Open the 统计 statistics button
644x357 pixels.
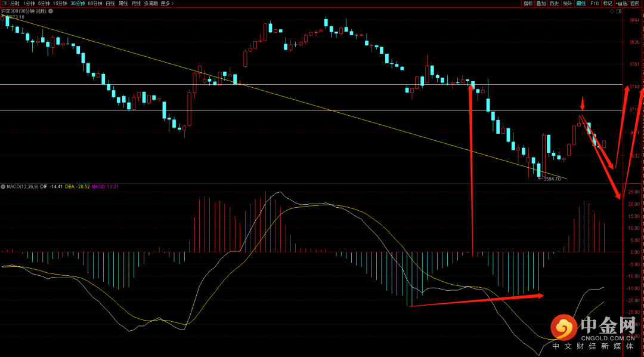pyautogui.click(x=568, y=4)
